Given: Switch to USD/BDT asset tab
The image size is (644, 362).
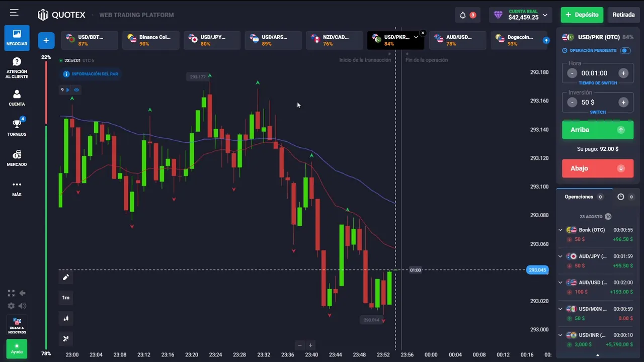Looking at the screenshot, I should click(x=90, y=40).
